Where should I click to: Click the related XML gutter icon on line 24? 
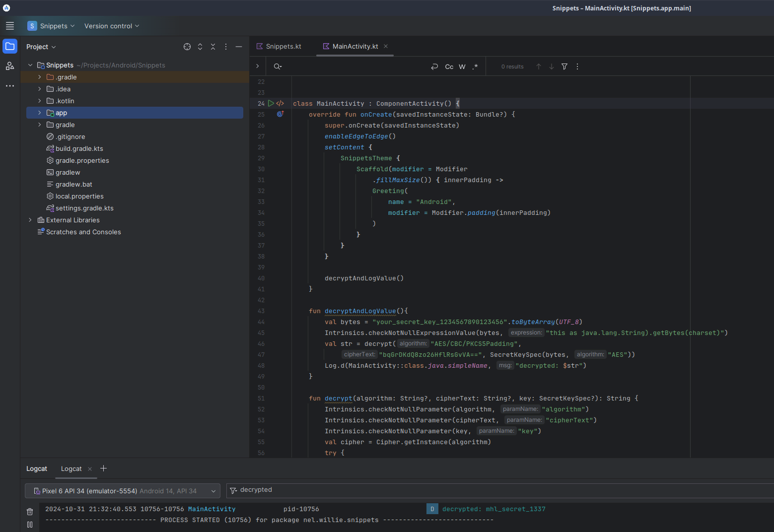pos(280,103)
